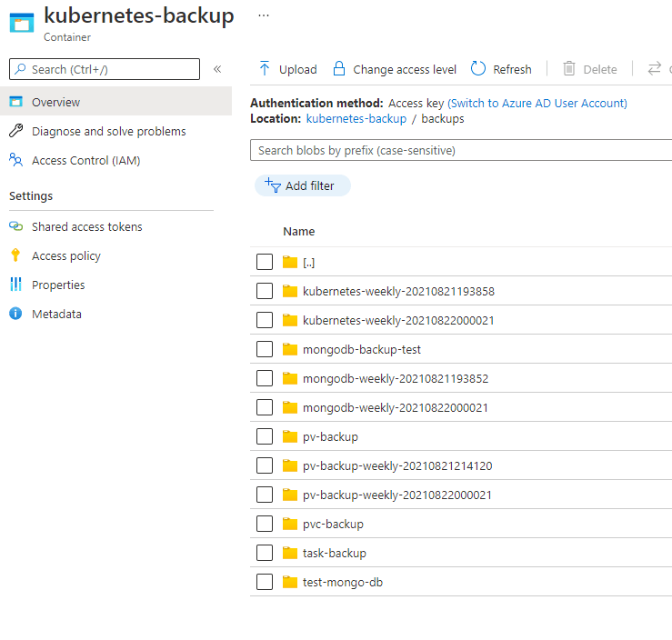Tick the test-mongo-db checkbox
The width and height of the screenshot is (672, 640).
(265, 582)
